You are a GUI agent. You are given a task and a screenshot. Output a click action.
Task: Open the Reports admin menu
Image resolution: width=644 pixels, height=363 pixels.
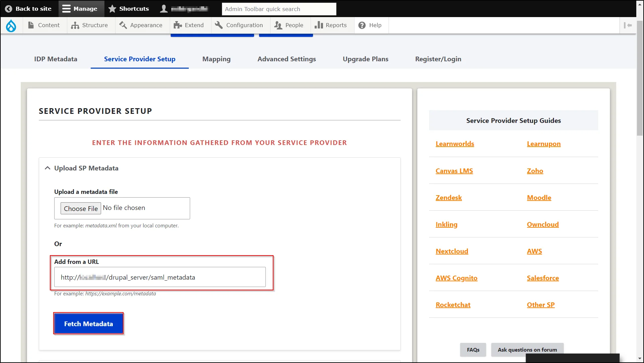click(x=331, y=25)
